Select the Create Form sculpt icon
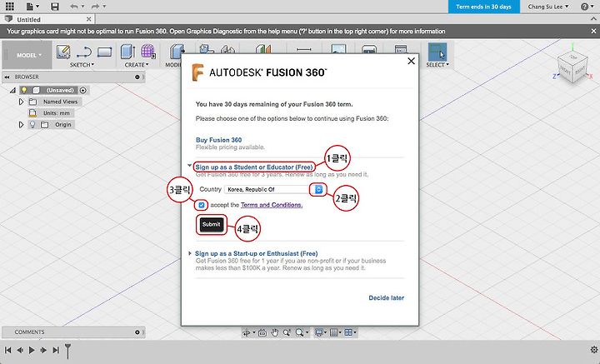The width and height of the screenshot is (600, 364). click(x=148, y=52)
